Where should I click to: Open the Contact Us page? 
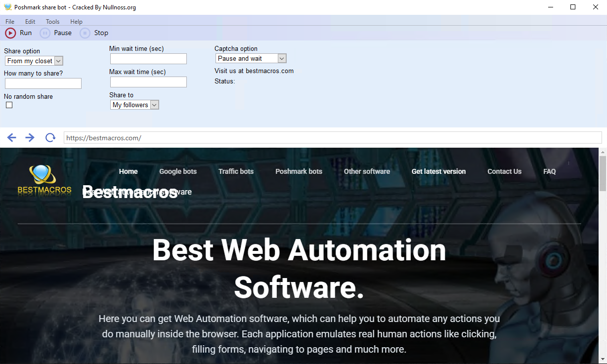click(504, 171)
